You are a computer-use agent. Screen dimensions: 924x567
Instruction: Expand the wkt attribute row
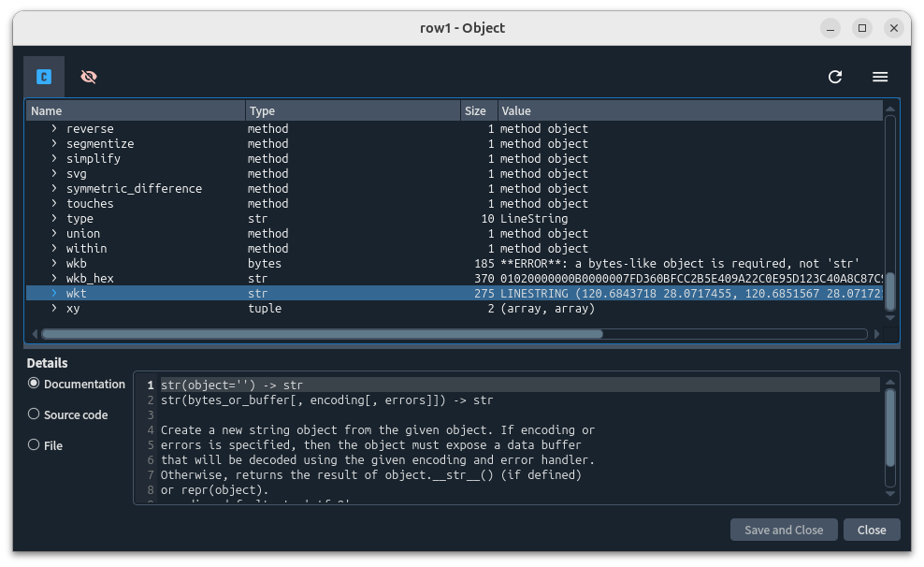[x=54, y=293]
